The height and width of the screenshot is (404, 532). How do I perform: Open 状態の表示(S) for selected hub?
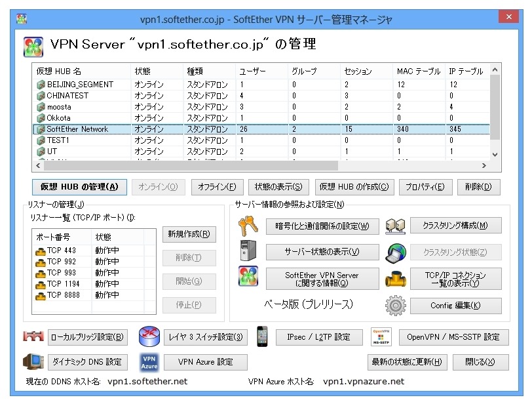[278, 187]
